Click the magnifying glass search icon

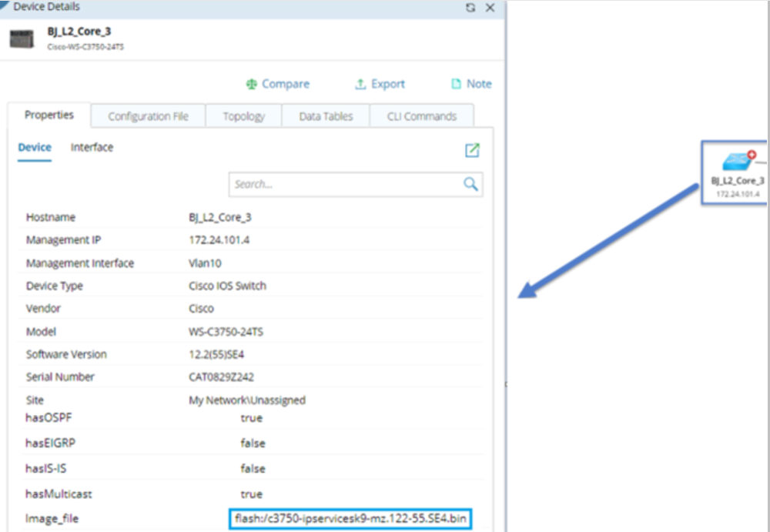470,184
